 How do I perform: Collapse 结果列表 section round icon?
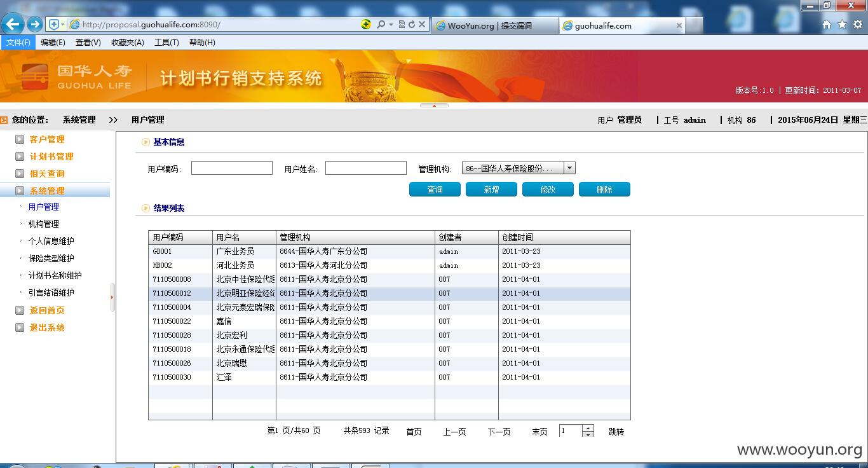[146, 208]
